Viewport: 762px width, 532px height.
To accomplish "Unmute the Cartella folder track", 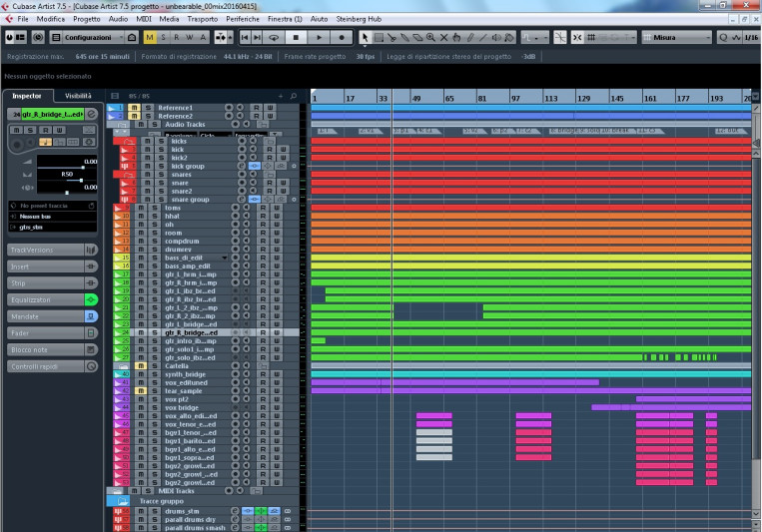I will pos(141,366).
